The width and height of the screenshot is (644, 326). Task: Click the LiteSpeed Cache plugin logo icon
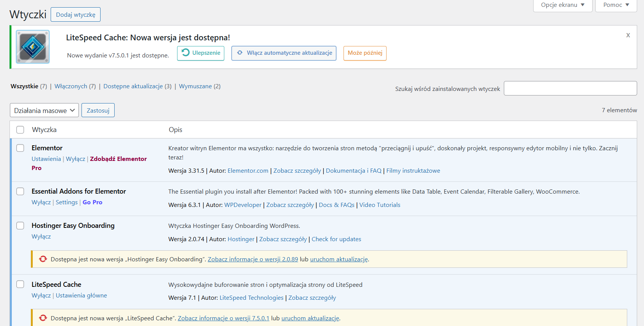coord(33,47)
